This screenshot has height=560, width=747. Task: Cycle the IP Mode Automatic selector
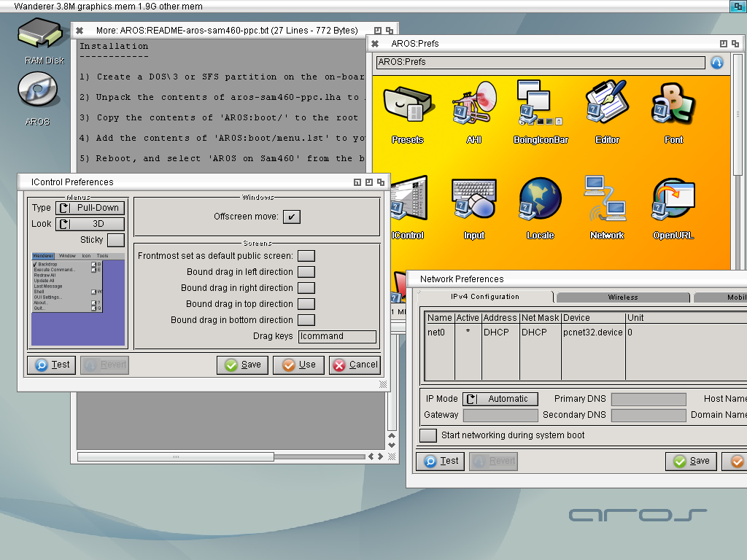pos(500,399)
